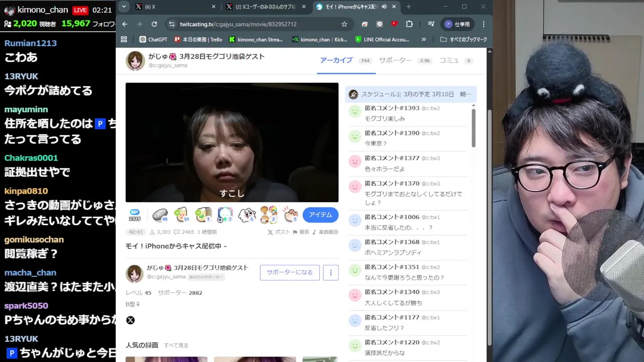This screenshot has height=362, width=644.
Task: Open the Chrome three-dot menu
Action: click(484, 24)
